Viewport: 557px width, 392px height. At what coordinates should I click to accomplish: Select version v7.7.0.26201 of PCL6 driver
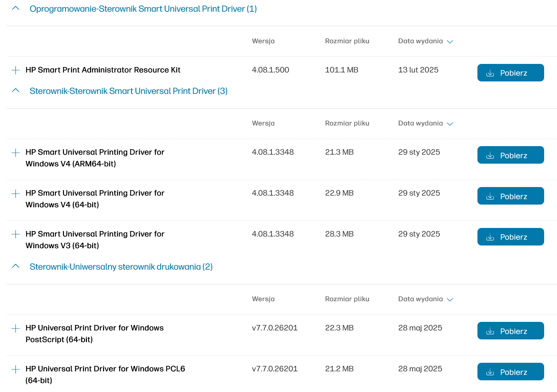275,369
